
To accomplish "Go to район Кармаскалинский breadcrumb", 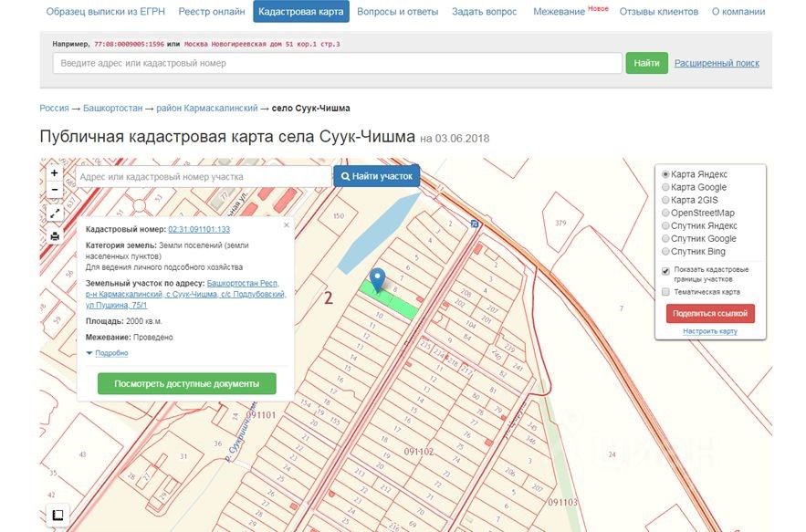I will pos(206,108).
